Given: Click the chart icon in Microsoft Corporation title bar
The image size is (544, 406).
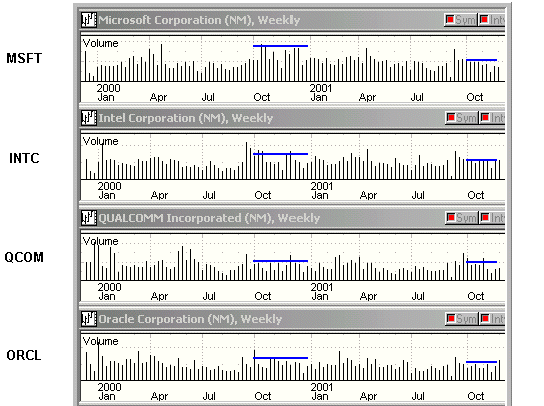Looking at the screenshot, I should click(x=88, y=20).
